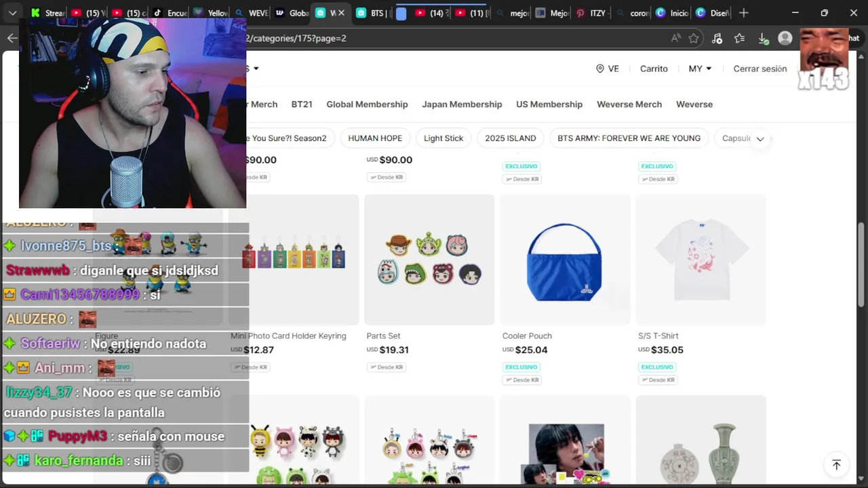This screenshot has height=488, width=868.
Task: Open the green vase product at bottom
Action: coord(701,440)
